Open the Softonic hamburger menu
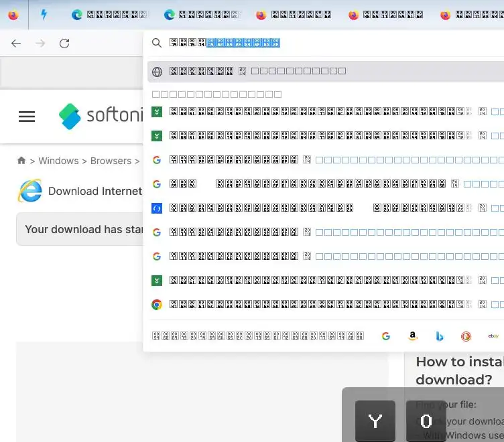This screenshot has width=504, height=442. pyautogui.click(x=27, y=117)
